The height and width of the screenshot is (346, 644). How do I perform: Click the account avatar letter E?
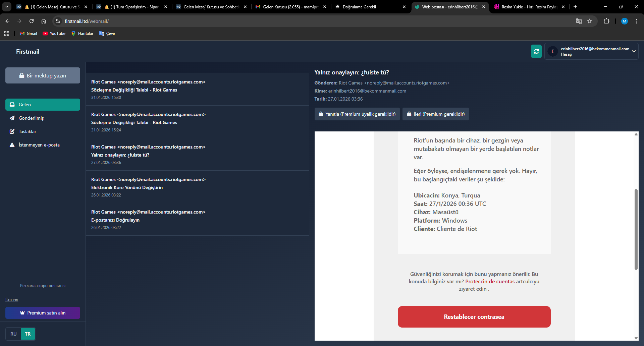coord(553,51)
